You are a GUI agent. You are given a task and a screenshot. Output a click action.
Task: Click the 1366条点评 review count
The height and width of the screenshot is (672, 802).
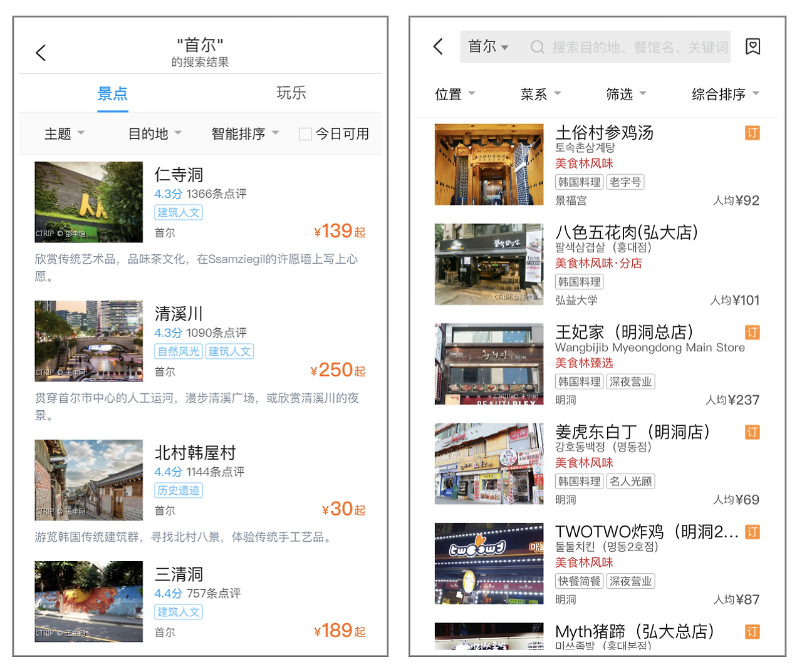tap(217, 194)
